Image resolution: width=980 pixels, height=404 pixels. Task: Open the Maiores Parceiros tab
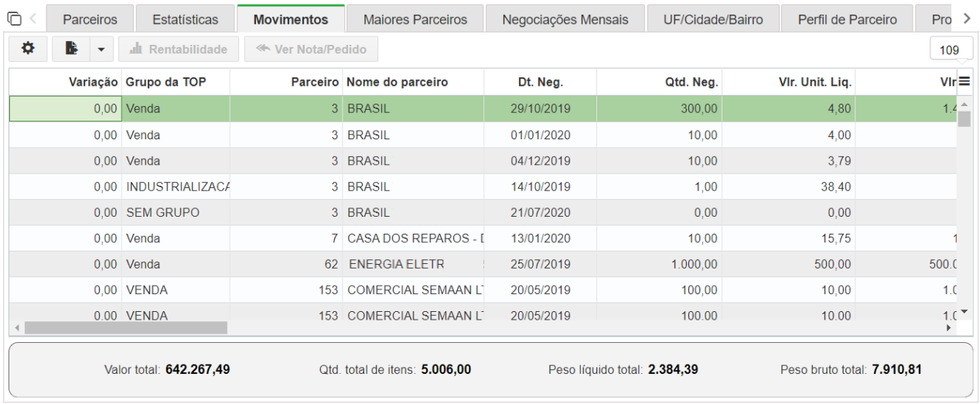click(415, 19)
